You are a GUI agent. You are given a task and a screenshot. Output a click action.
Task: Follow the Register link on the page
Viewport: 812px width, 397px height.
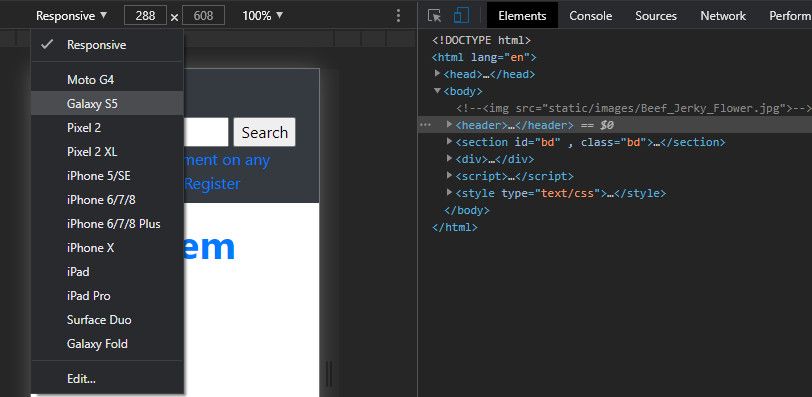coord(212,184)
